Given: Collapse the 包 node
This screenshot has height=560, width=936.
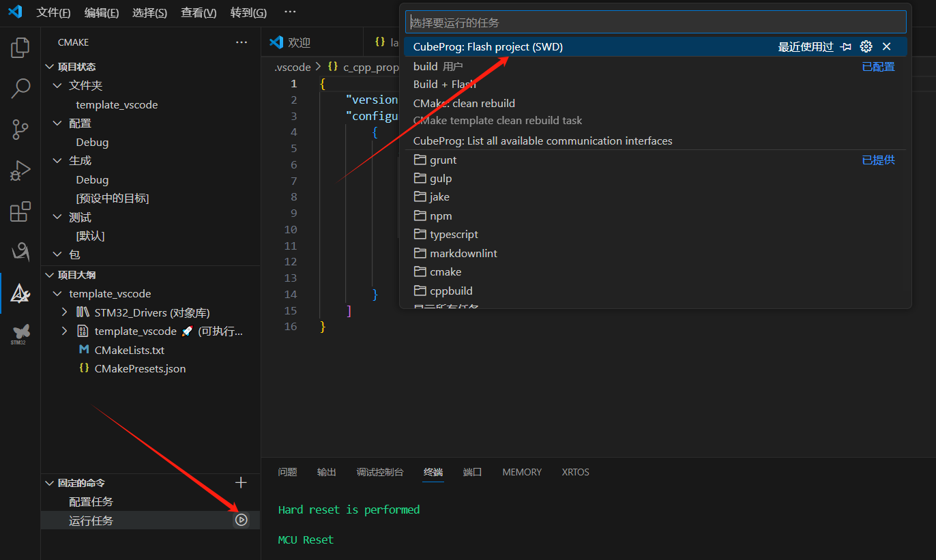Looking at the screenshot, I should [x=58, y=254].
